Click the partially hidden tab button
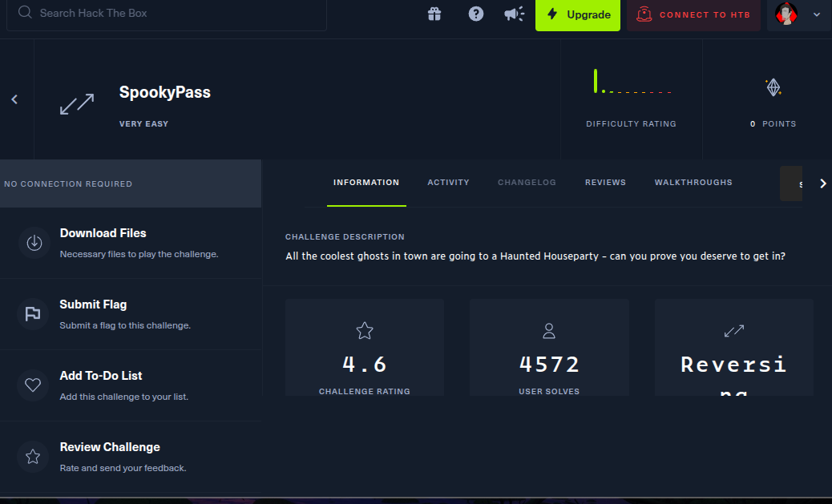Screen dimensions: 832x504 tap(791, 183)
